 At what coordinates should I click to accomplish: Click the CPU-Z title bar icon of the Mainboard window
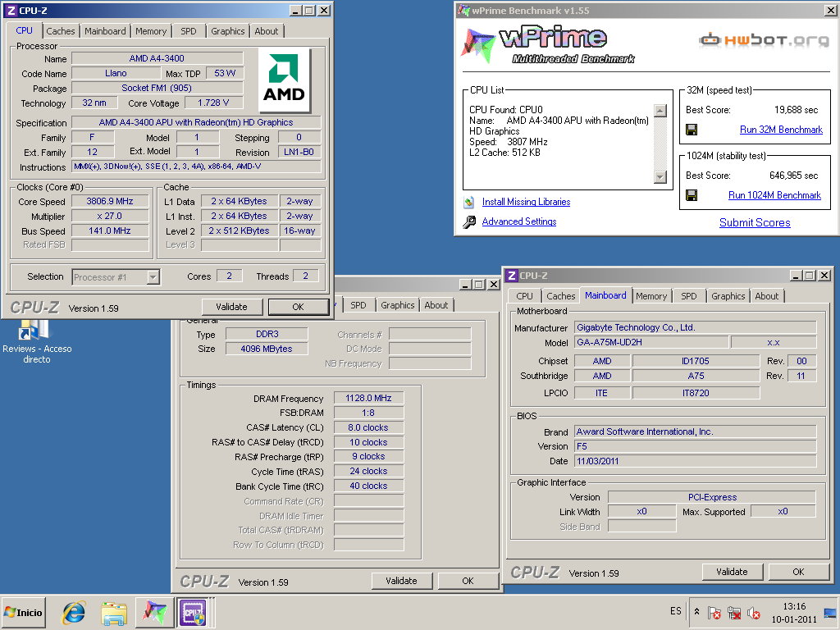coord(512,276)
